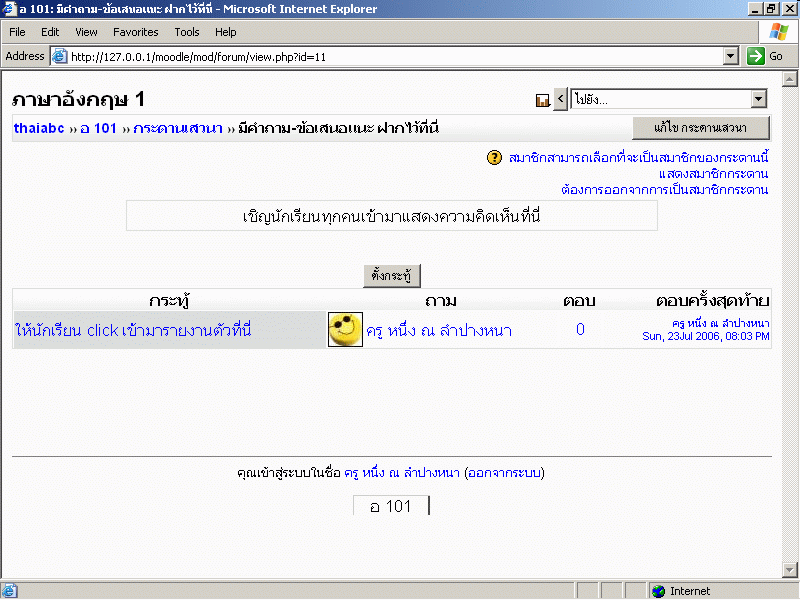Click the อ 101 course button at bottom
This screenshot has height=600, width=800.
click(391, 506)
